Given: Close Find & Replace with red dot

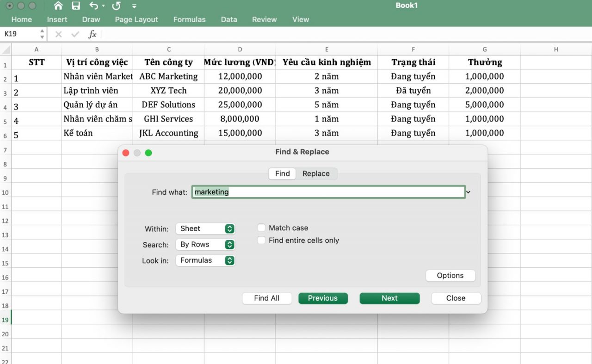Looking at the screenshot, I should (126, 153).
